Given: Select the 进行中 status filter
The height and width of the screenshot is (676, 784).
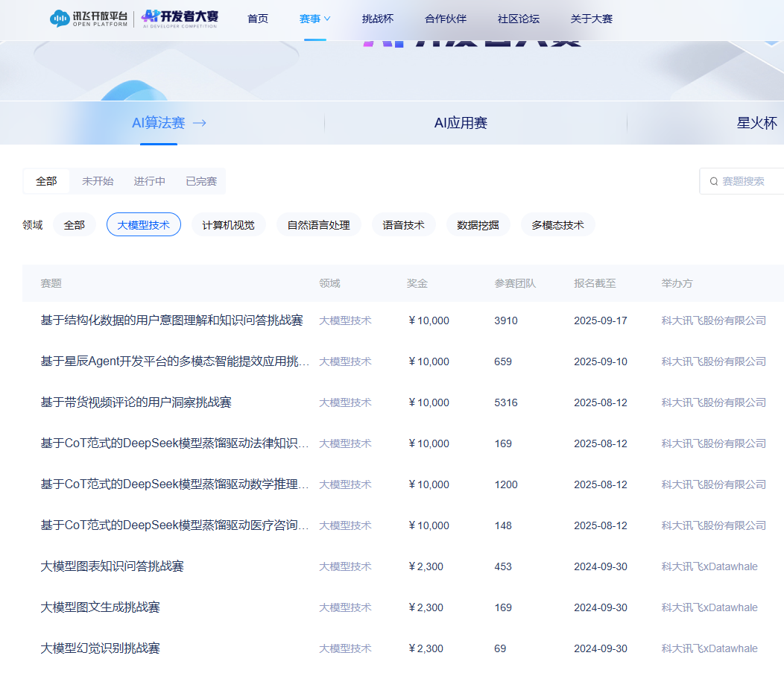Looking at the screenshot, I should click(x=149, y=181).
